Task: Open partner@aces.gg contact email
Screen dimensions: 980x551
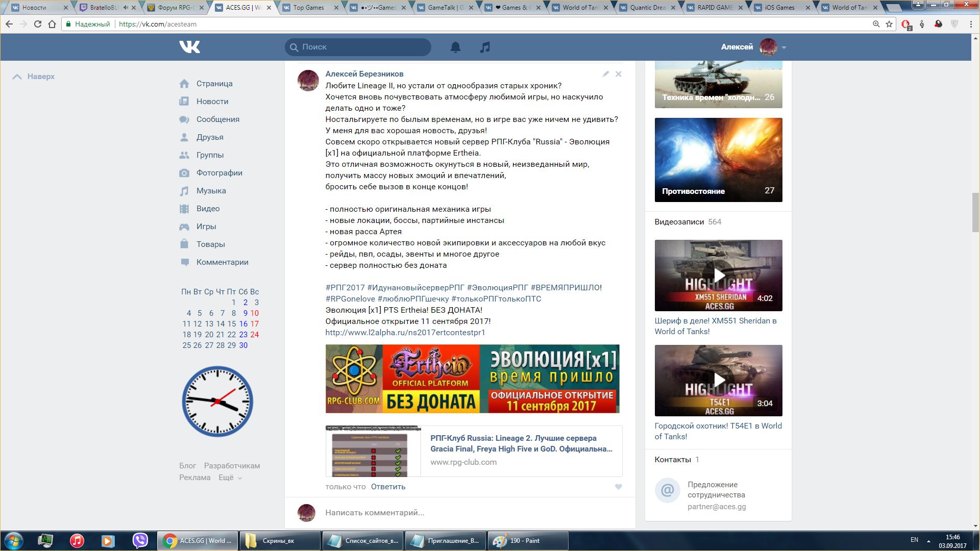Action: [x=717, y=507]
